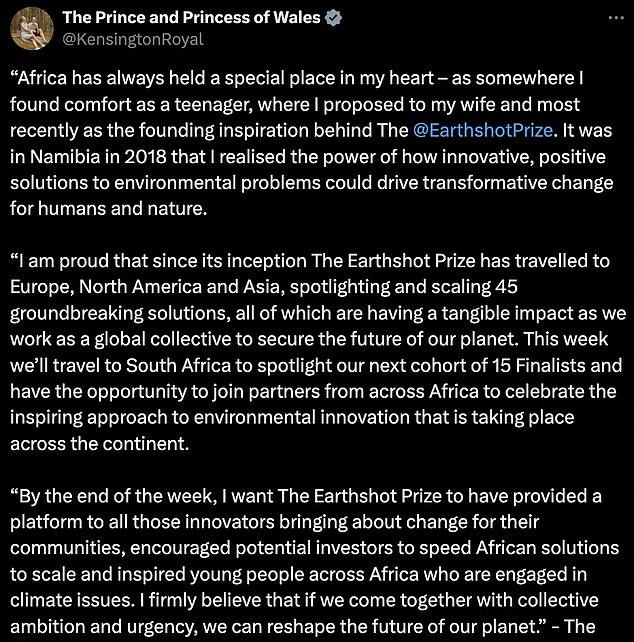The image size is (634, 642).
Task: Click the words 'for humans and nature.'
Action: point(109,209)
